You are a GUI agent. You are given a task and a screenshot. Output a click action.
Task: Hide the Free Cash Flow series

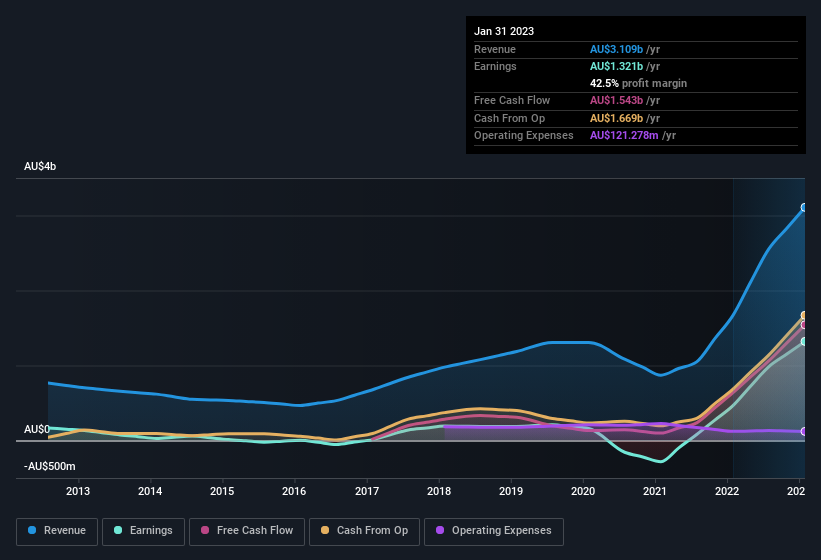[x=249, y=531]
